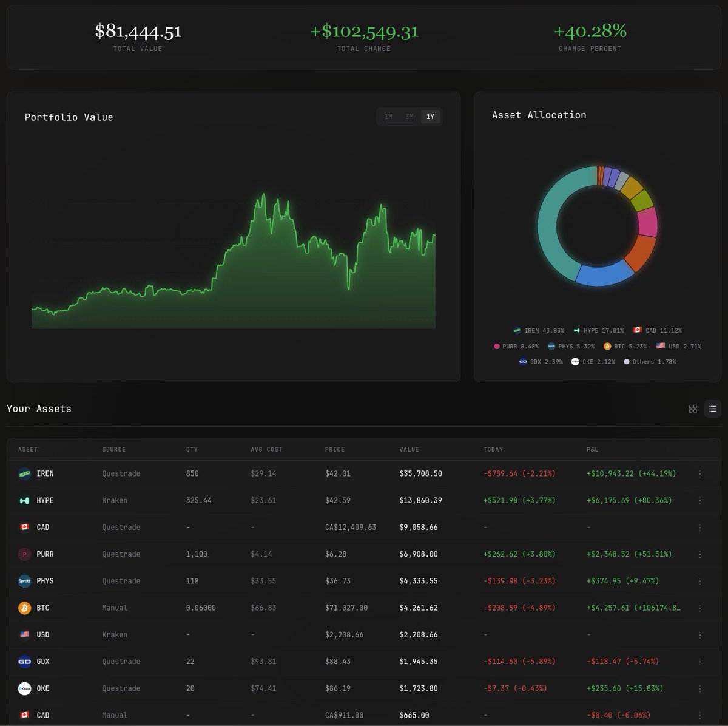Click the Sprott PHYS logo
The width and height of the screenshot is (728, 726).
[24, 581]
